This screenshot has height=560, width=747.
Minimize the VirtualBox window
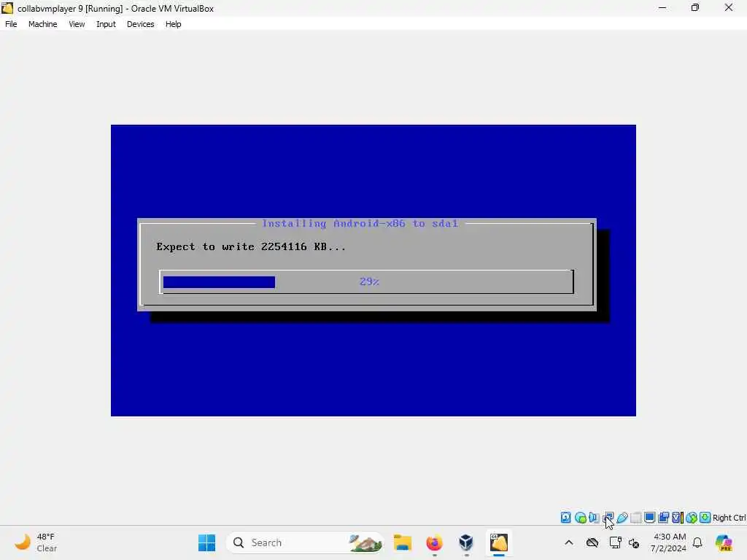[x=662, y=8]
